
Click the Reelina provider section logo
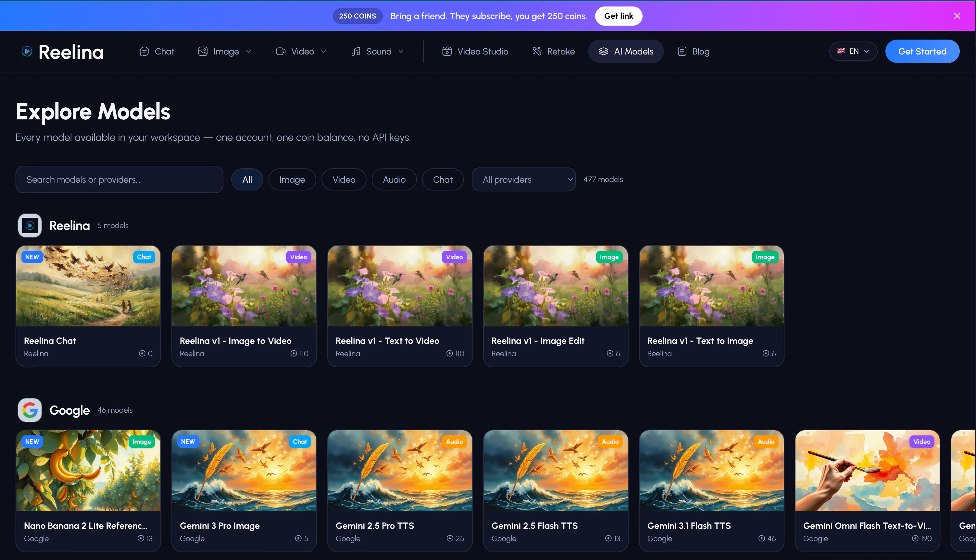tap(30, 225)
